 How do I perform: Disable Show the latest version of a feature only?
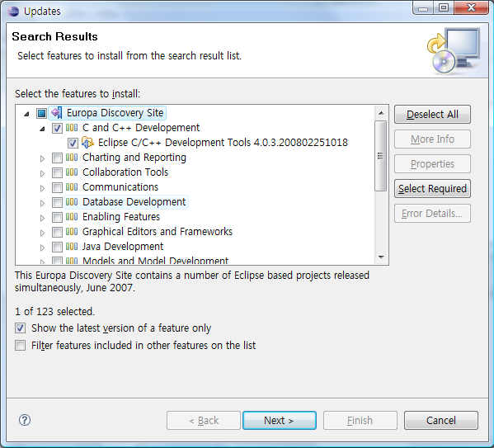[x=20, y=328]
